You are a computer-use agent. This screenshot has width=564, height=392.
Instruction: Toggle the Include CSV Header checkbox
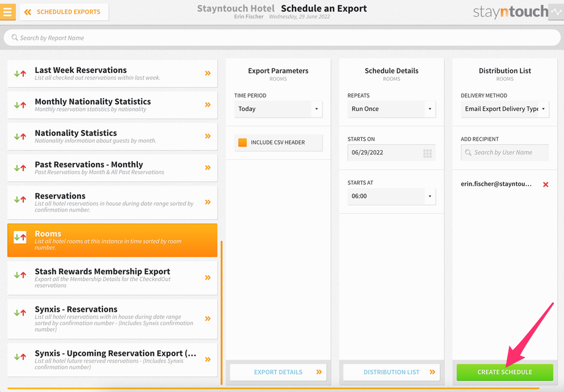242,143
